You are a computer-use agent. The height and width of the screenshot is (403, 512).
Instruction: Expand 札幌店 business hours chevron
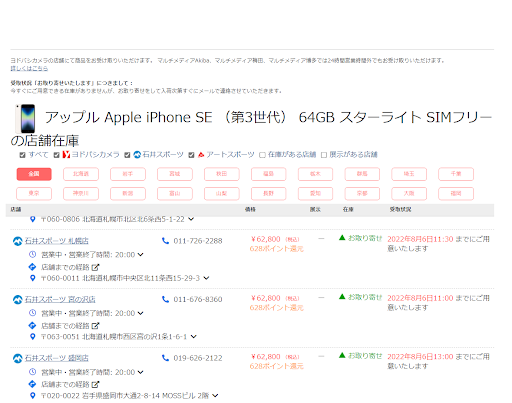(141, 255)
